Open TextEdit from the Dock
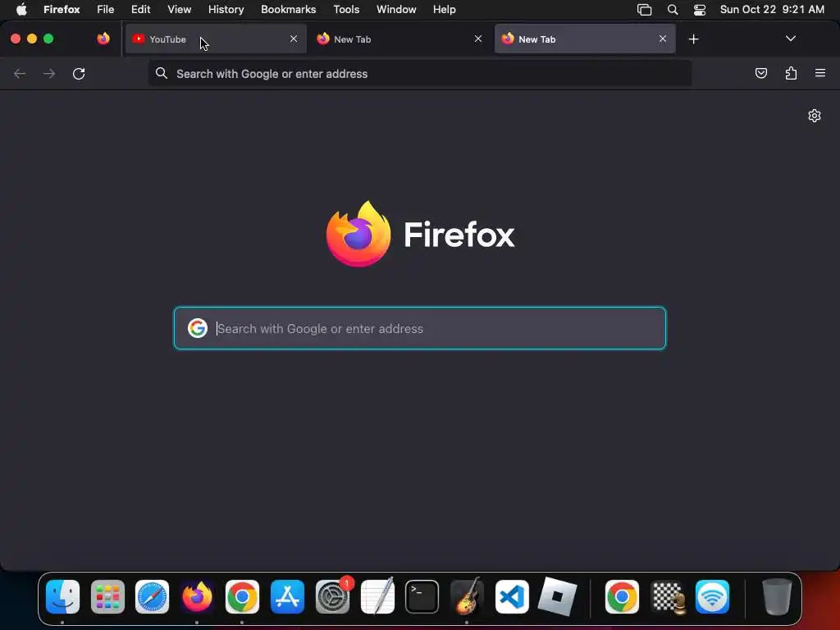Screen dimensions: 840x630 [377, 596]
